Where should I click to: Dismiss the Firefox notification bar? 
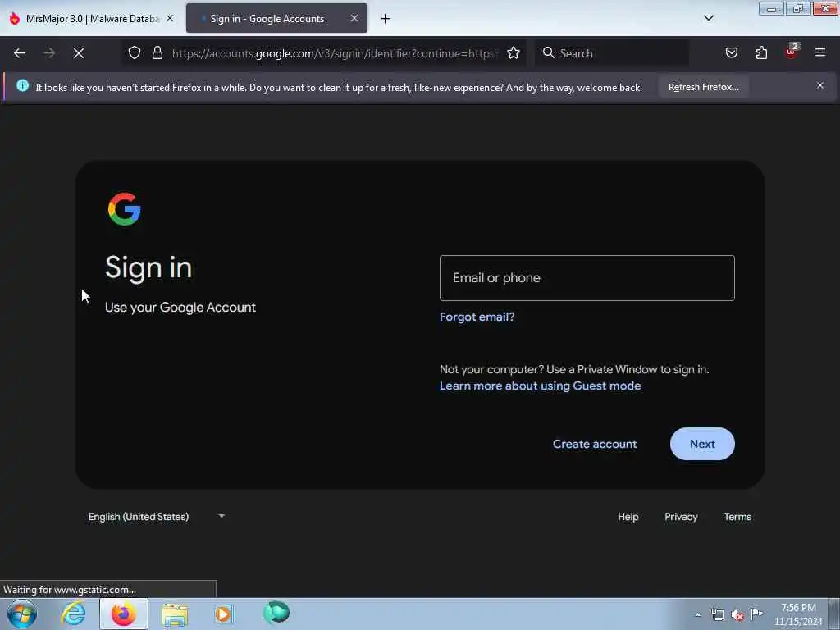click(x=819, y=85)
